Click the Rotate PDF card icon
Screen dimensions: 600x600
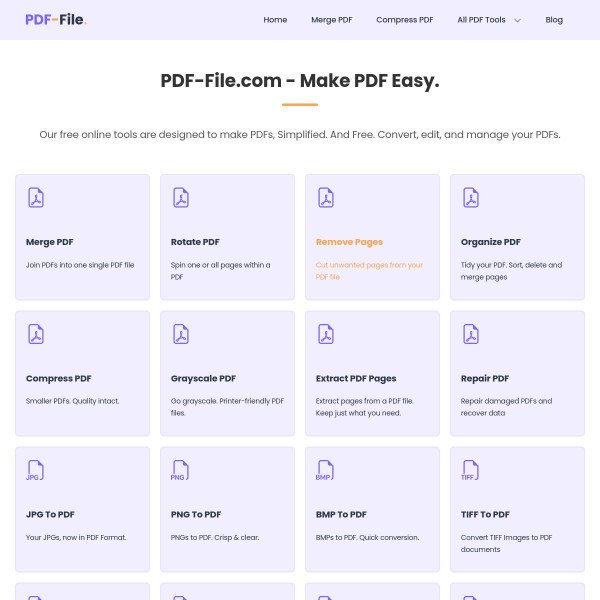(181, 197)
